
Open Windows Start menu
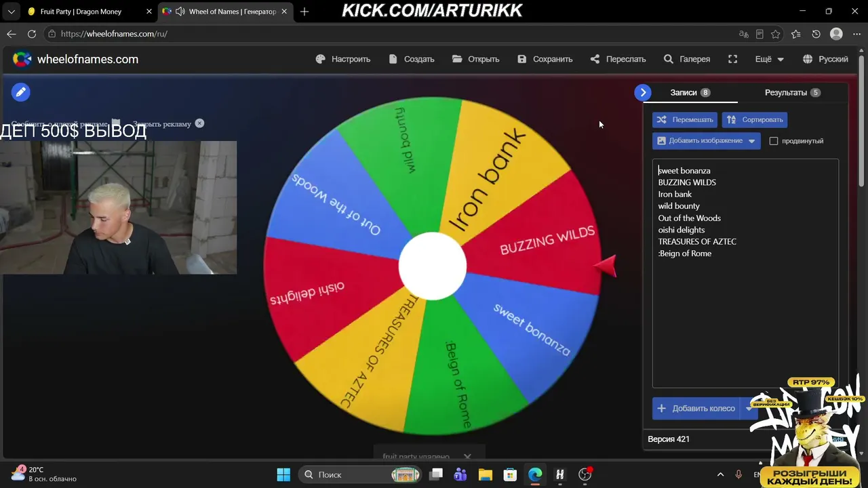283,474
